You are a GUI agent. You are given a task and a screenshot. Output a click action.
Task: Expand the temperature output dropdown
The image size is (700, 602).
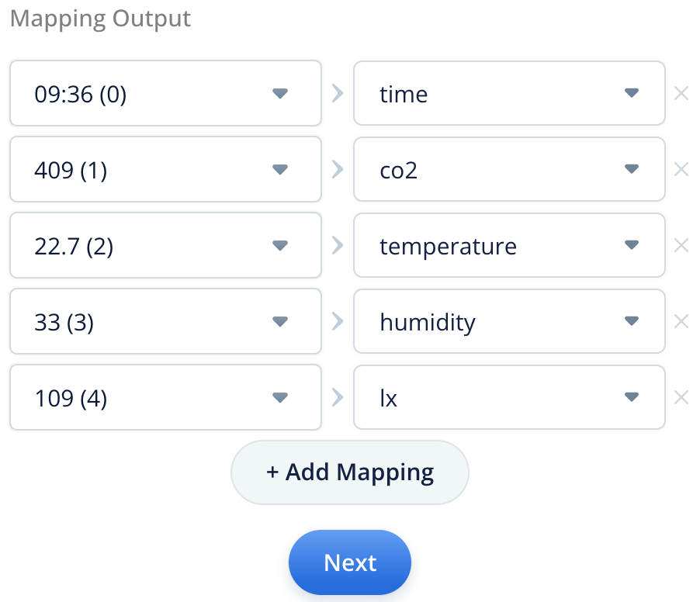[632, 245]
